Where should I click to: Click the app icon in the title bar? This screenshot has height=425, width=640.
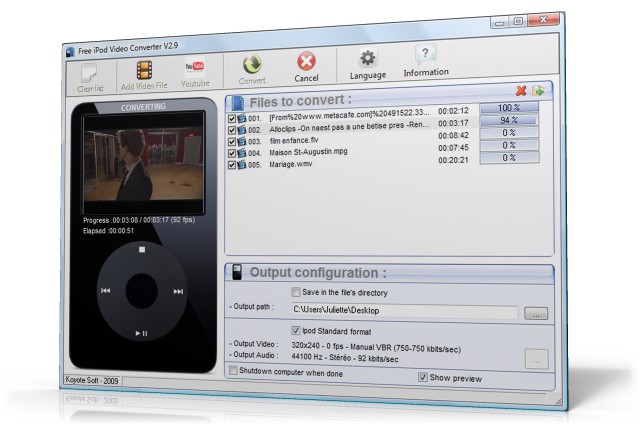[x=71, y=52]
